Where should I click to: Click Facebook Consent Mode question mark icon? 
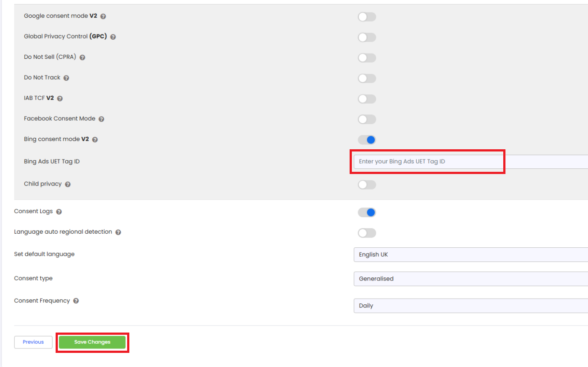pos(102,119)
